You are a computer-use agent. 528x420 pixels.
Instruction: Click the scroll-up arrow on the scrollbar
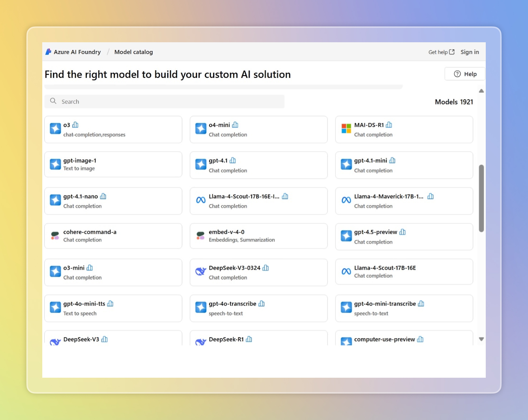pyautogui.click(x=481, y=91)
